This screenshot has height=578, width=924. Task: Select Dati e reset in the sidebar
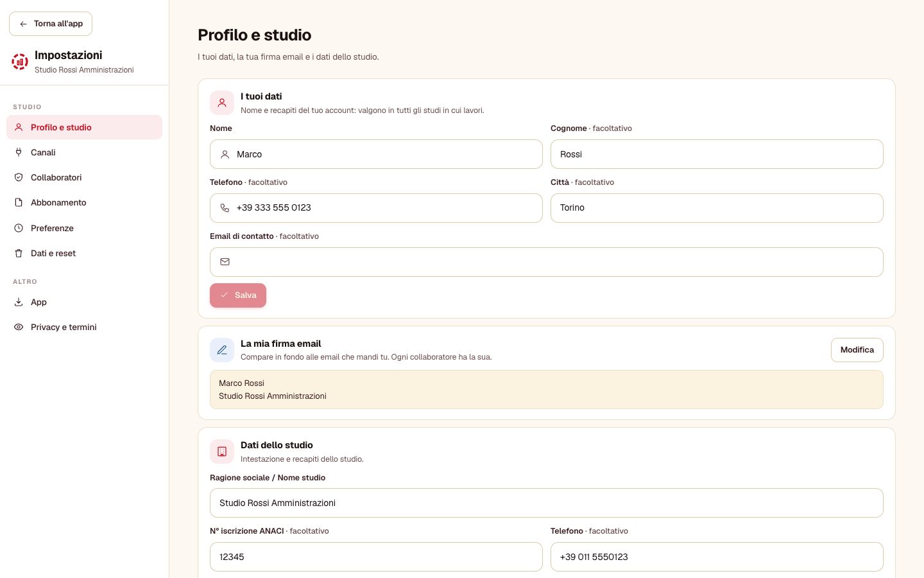(84, 253)
